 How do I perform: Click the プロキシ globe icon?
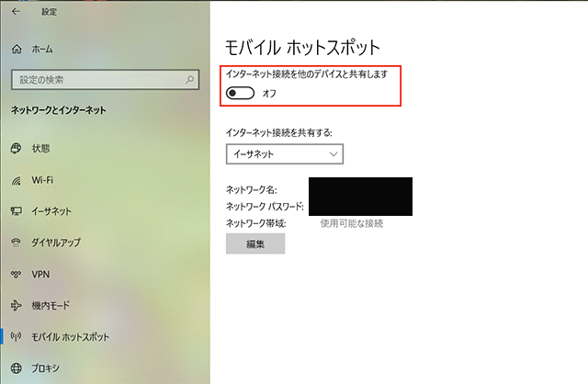16,367
